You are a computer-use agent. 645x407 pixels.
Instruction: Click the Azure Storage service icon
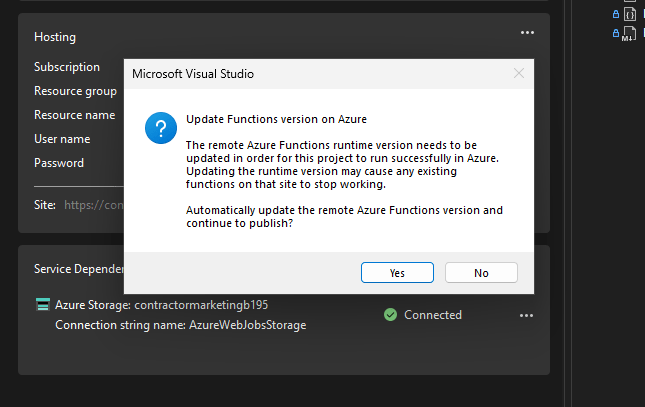point(43,305)
